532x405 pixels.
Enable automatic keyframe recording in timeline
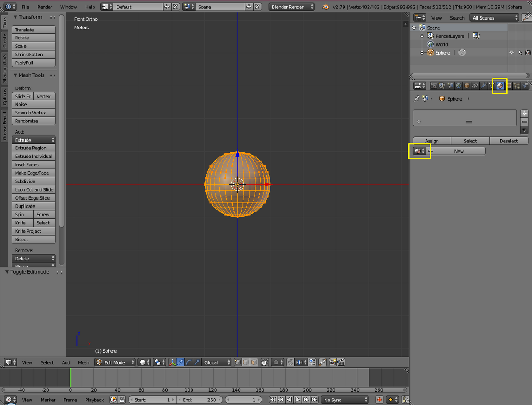[x=379, y=400]
